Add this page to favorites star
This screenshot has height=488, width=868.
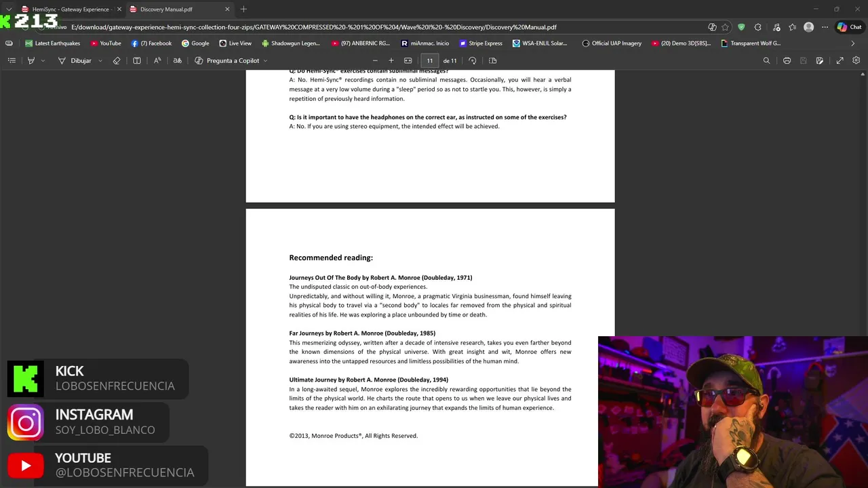(x=725, y=27)
